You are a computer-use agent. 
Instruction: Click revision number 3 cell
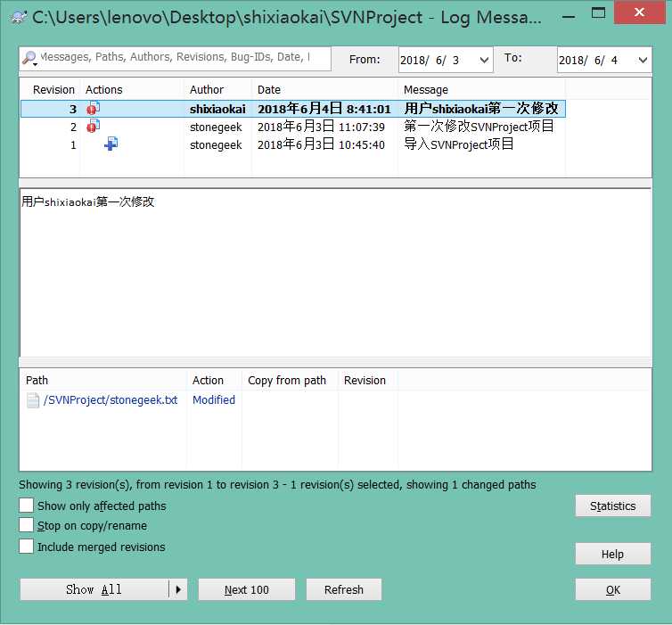[73, 109]
